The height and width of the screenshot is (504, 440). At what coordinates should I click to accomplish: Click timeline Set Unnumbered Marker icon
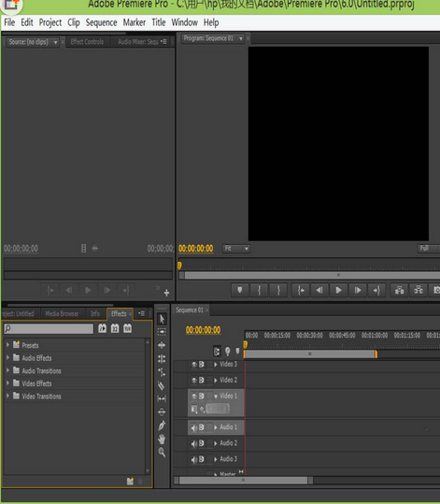click(237, 351)
